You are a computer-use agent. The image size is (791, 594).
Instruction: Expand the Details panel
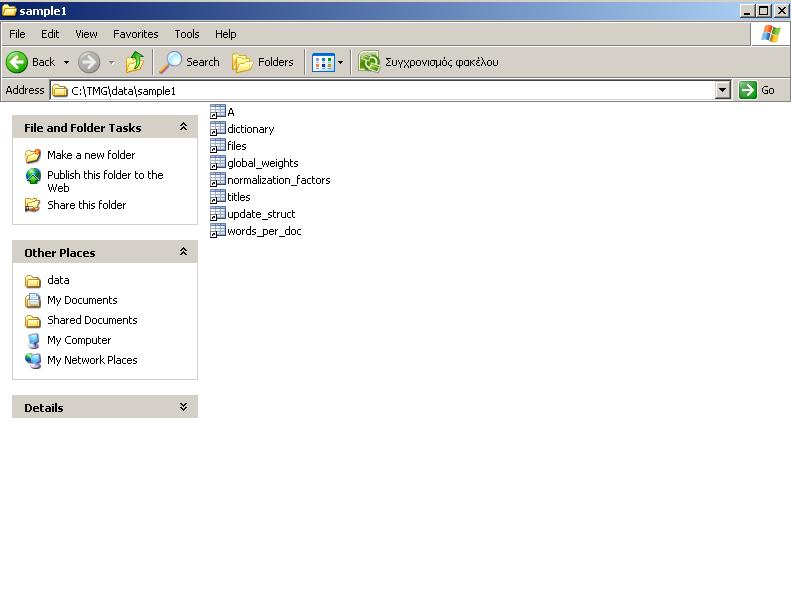pos(183,407)
